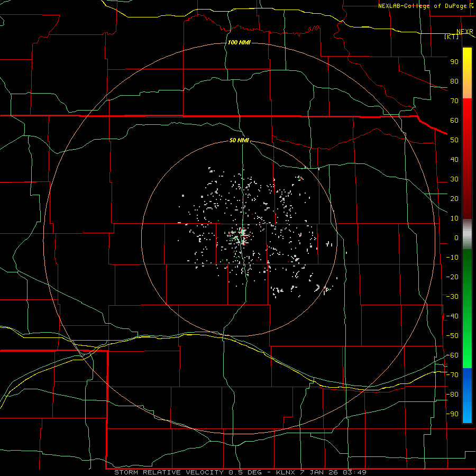Click the -70 scale label

point(452,375)
